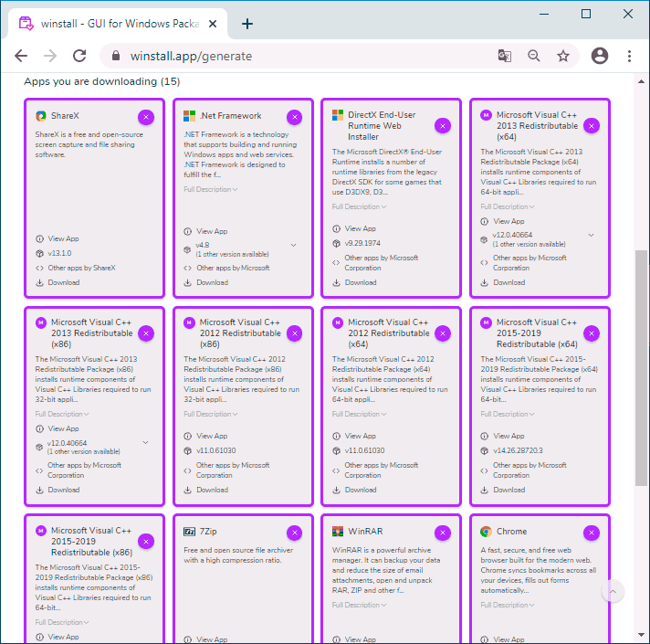Click the scrollbar up arrow
The height and width of the screenshot is (644, 650).
[641, 81]
